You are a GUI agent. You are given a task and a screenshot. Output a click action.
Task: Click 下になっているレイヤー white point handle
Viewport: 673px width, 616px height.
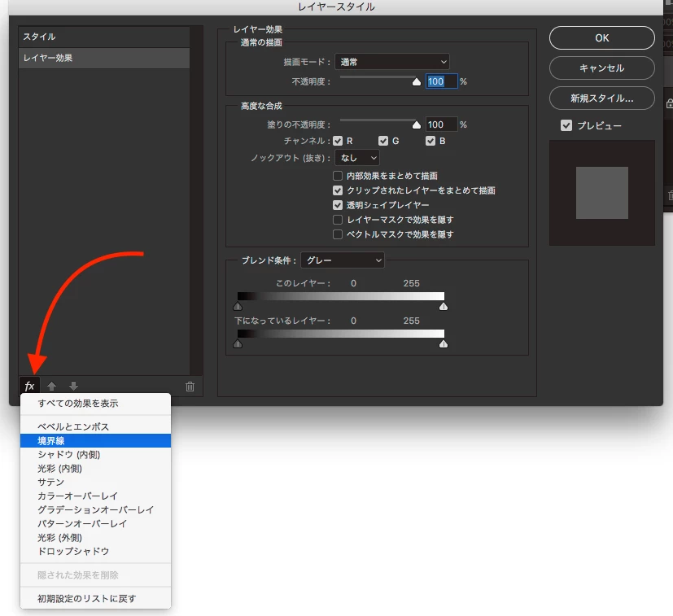point(444,343)
